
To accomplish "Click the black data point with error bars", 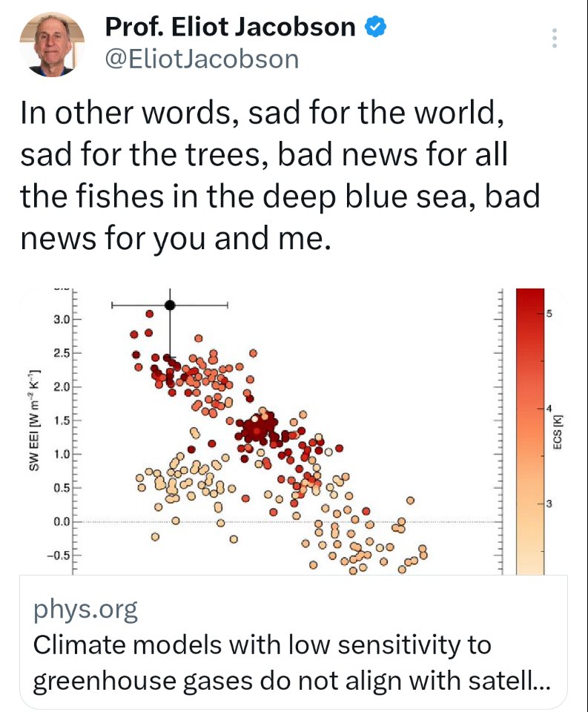I will [170, 305].
